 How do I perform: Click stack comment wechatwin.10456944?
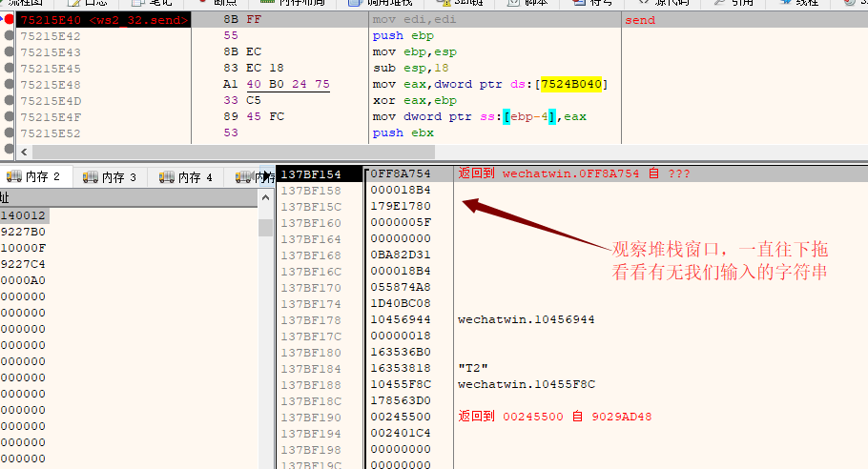pyautogui.click(x=526, y=319)
